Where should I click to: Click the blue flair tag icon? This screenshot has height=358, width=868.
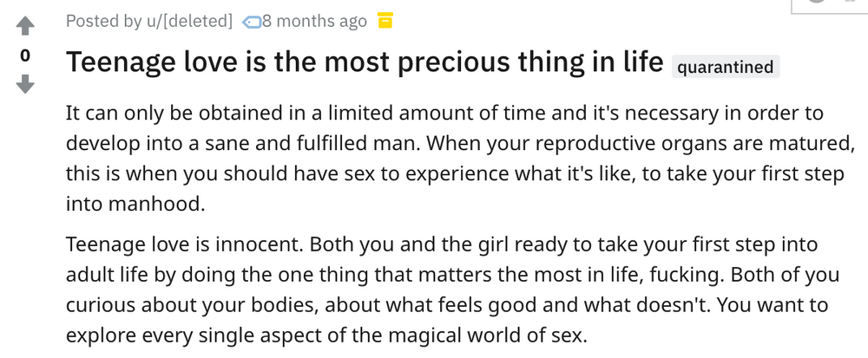pyautogui.click(x=252, y=22)
